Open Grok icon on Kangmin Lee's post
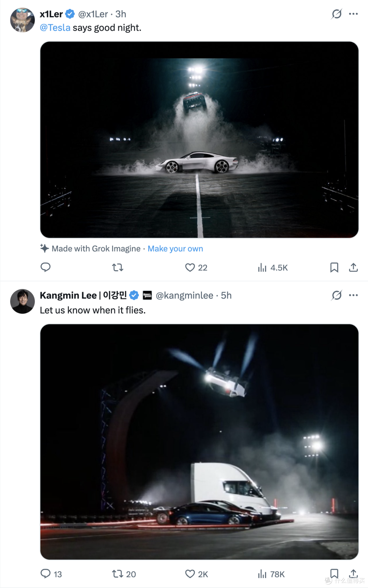The height and width of the screenshot is (588, 368). tap(337, 295)
